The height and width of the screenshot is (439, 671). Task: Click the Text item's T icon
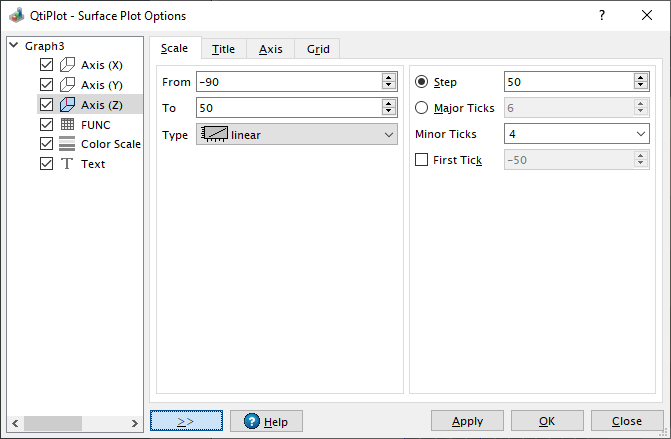pos(68,164)
